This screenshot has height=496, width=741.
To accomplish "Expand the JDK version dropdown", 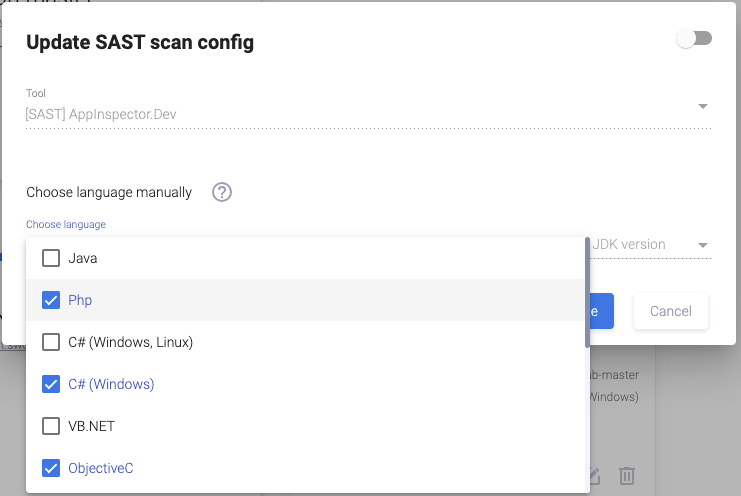I will [x=703, y=245].
